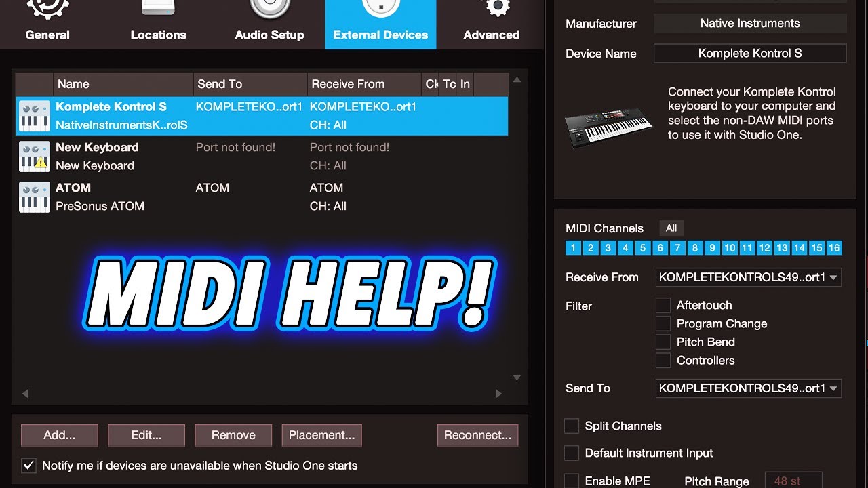The image size is (868, 488).
Task: Enable the Aftertouch filter checkbox
Action: (663, 305)
